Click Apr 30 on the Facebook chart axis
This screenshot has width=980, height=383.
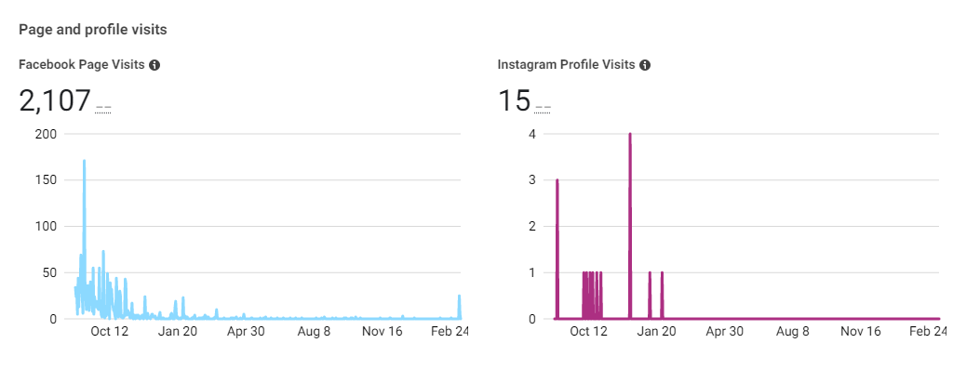click(x=247, y=331)
